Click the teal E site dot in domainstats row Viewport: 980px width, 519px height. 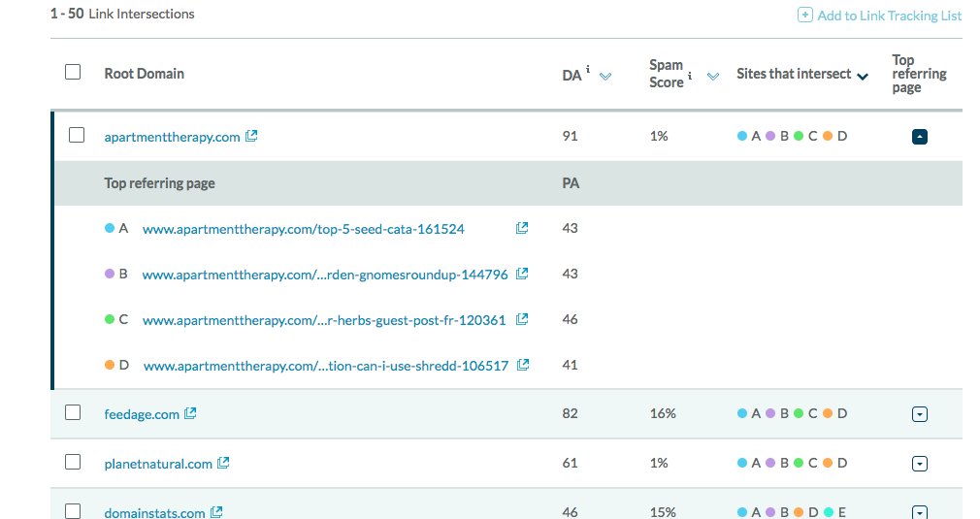pyautogui.click(x=828, y=512)
